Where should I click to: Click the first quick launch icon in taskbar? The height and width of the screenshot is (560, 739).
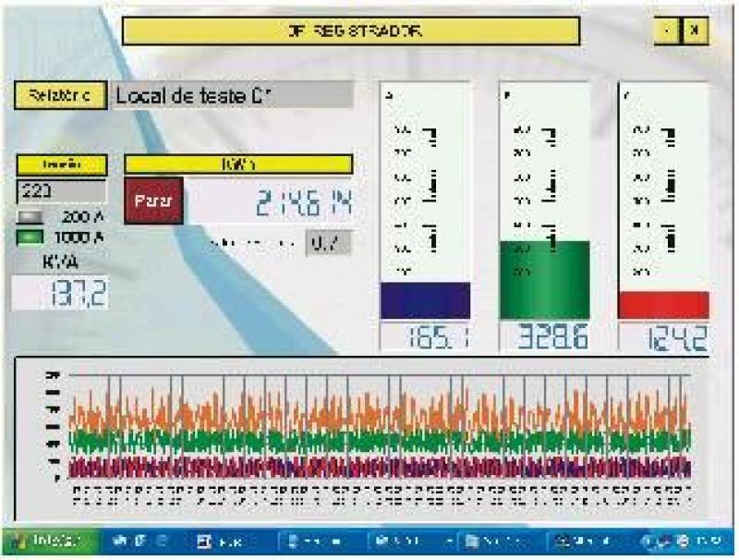119,542
